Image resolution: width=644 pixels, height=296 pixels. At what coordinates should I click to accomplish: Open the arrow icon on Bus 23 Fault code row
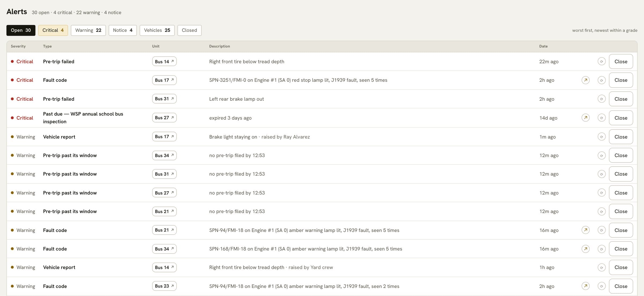(586, 286)
